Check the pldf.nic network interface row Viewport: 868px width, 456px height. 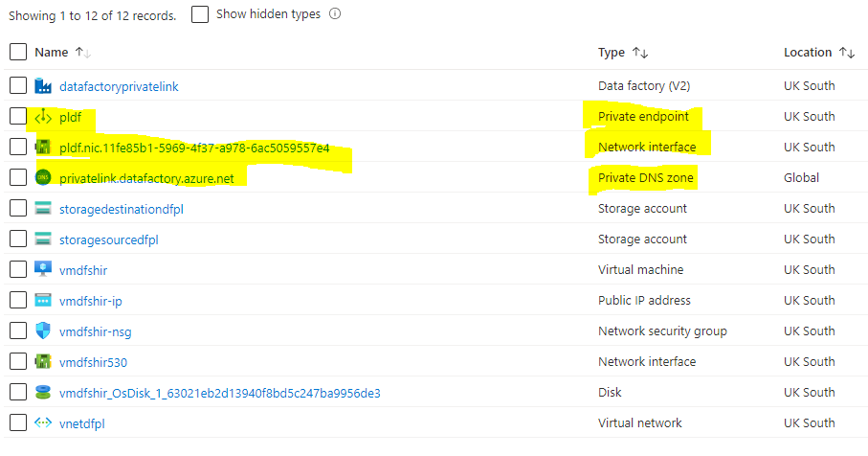point(18,147)
